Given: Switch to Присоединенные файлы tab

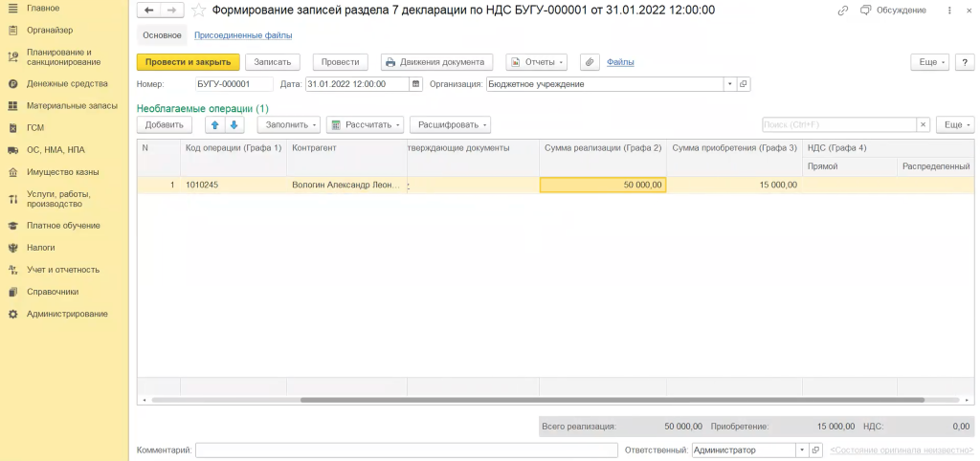Looking at the screenshot, I should (243, 35).
